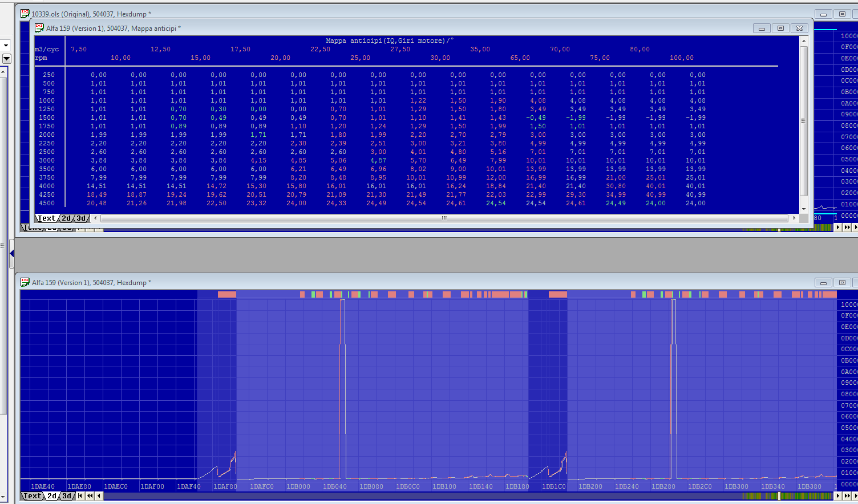Fast forward in the upper Original hexdump navigation
This screenshot has width=858, height=504.
coord(847,227)
